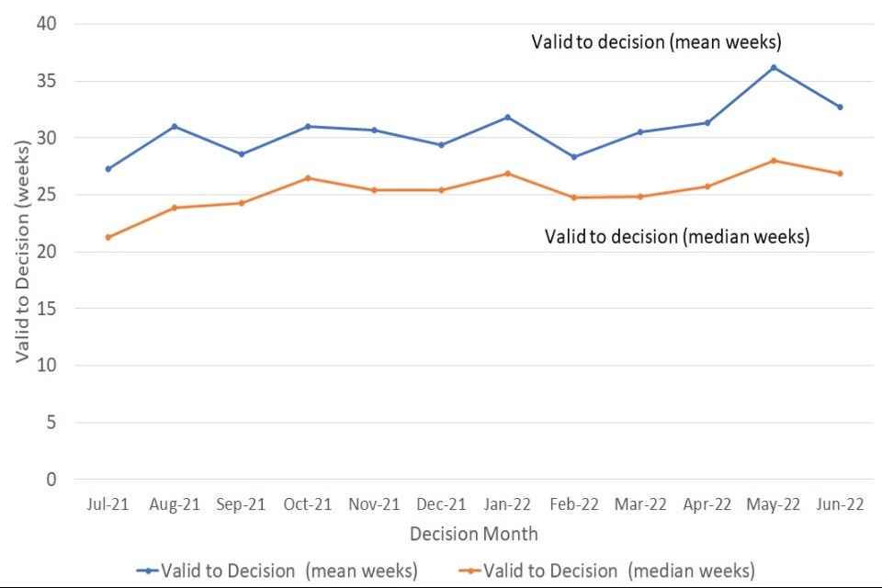
Task: Click the mean data point for Jan-22
Action: [x=507, y=117]
